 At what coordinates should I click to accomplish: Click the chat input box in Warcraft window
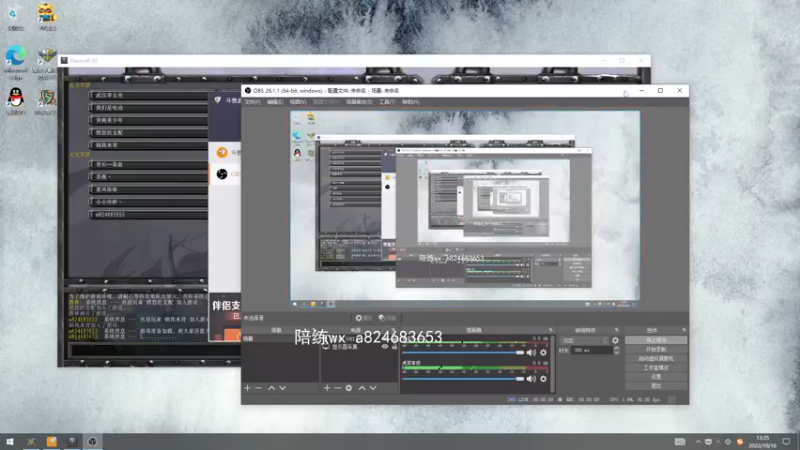point(156,350)
